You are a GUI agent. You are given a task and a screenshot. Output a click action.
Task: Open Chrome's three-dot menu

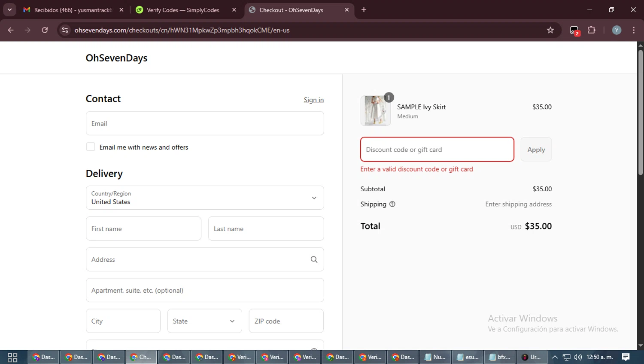tap(634, 30)
